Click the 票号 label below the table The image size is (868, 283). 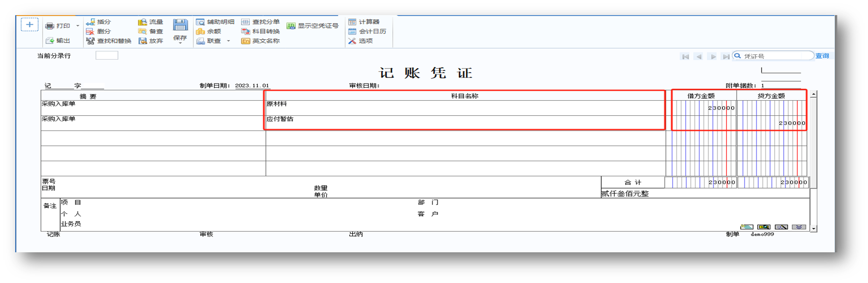[x=49, y=181]
